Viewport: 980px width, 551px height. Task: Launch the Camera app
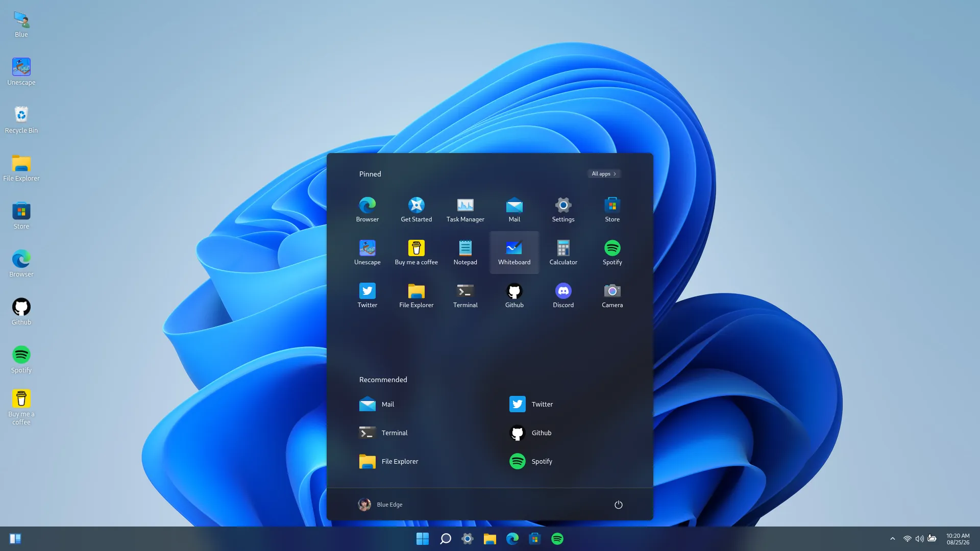pos(612,295)
